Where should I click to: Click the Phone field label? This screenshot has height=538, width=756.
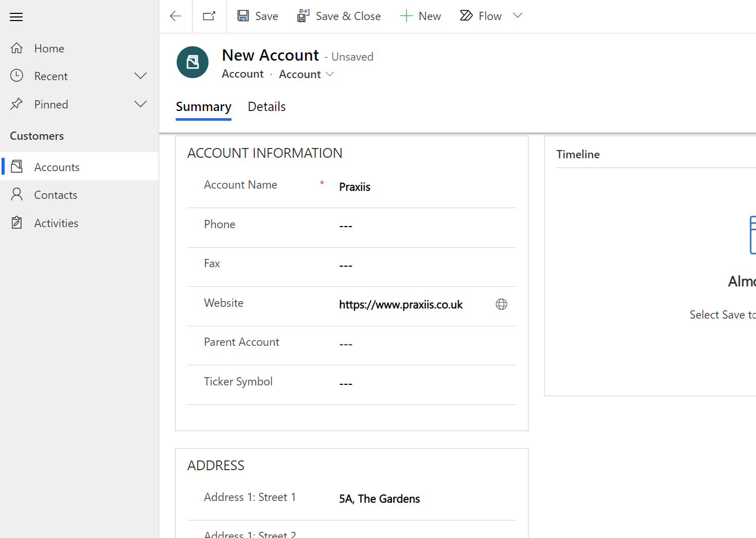coord(219,225)
